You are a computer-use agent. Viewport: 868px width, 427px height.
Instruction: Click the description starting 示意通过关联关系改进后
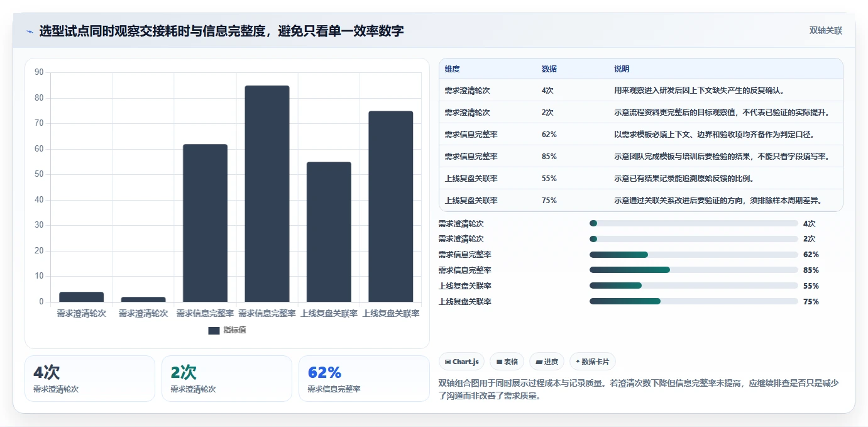click(718, 201)
